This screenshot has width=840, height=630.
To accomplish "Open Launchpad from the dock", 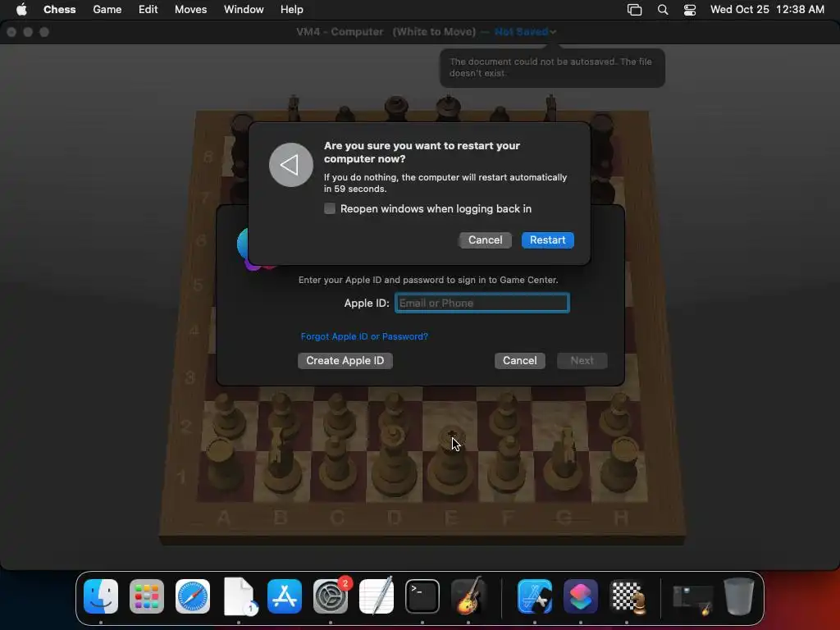I will tap(147, 596).
